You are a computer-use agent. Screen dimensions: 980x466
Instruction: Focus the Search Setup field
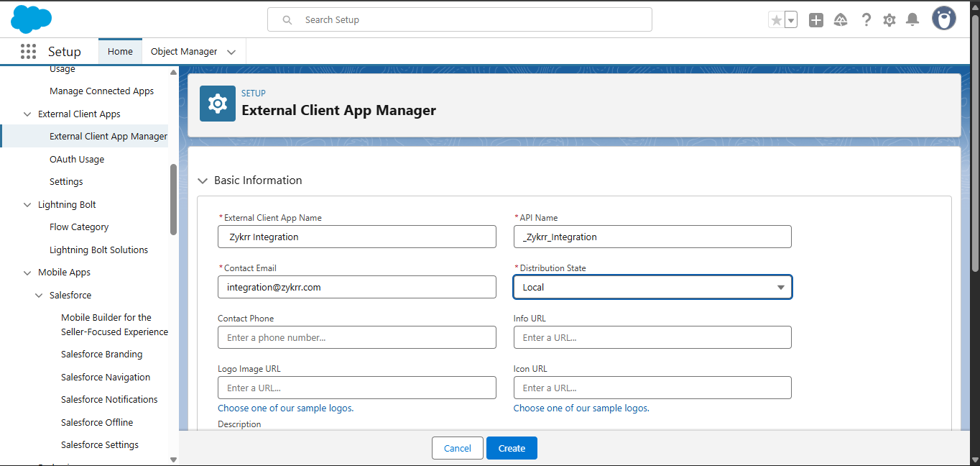tap(460, 19)
